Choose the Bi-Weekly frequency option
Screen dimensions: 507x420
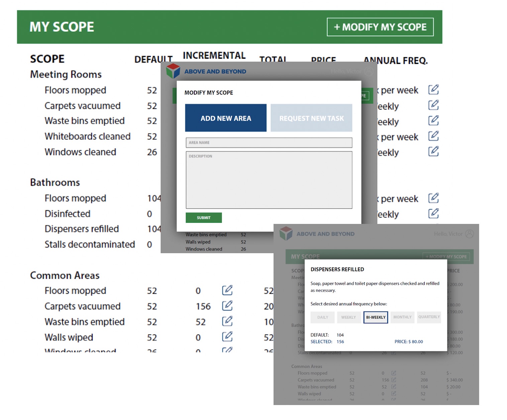click(376, 317)
